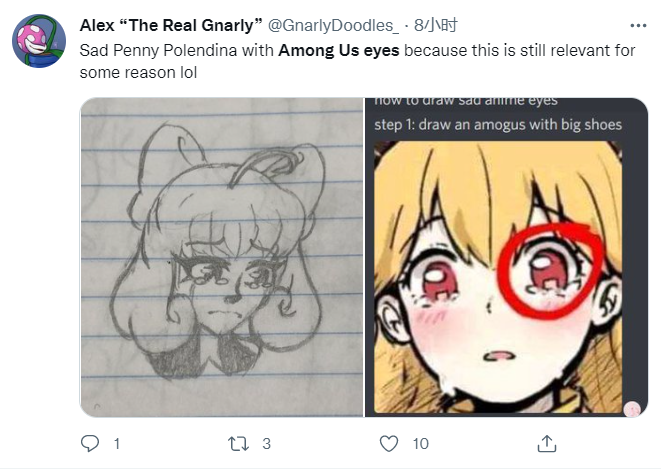Click the share upload arrow icon
661x470 pixels.
coord(547,442)
